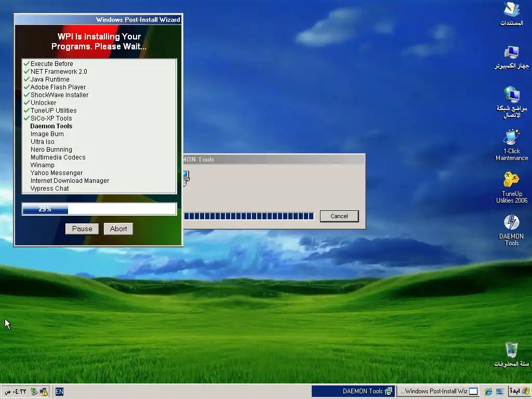This screenshot has width=532, height=399.
Task: Select 'ShockWave Installer' list entry
Action: tap(59, 95)
